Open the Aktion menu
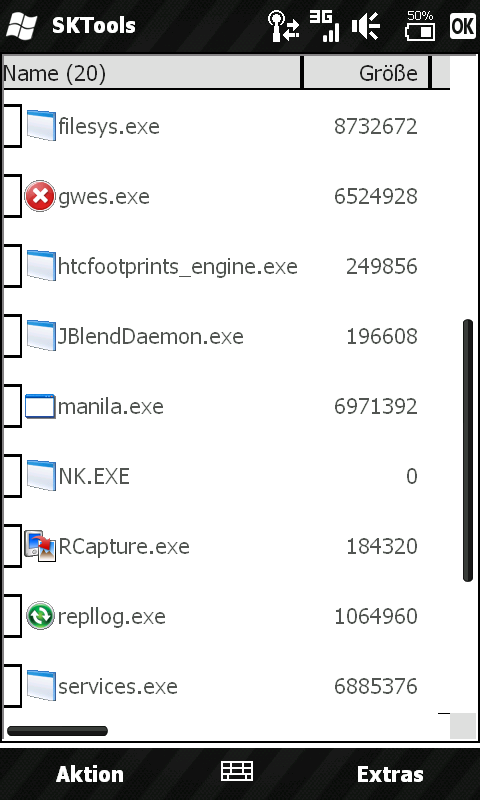Image resolution: width=480 pixels, height=800 pixels. tap(90, 774)
